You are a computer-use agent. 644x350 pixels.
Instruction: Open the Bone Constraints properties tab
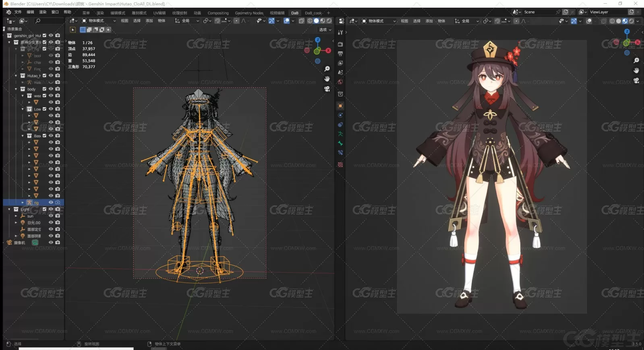coord(340,153)
